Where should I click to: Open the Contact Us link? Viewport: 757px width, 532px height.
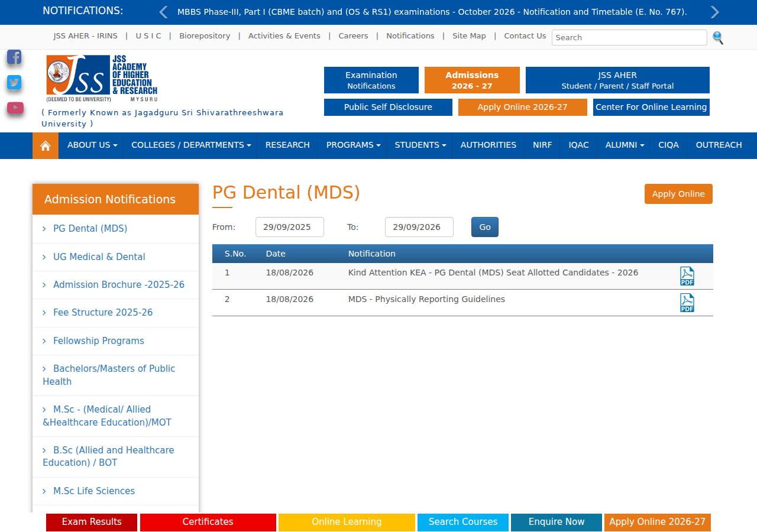pyautogui.click(x=525, y=36)
